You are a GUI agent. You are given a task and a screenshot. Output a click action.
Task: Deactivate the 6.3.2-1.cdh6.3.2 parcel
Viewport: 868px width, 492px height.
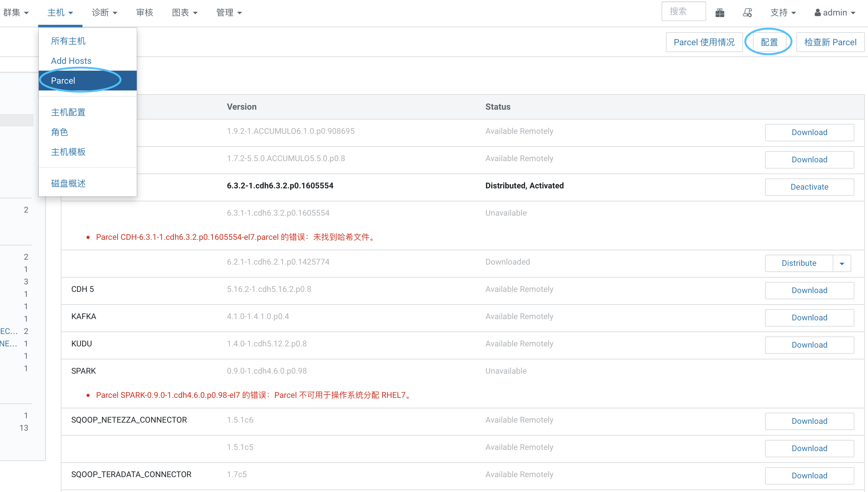tap(809, 187)
